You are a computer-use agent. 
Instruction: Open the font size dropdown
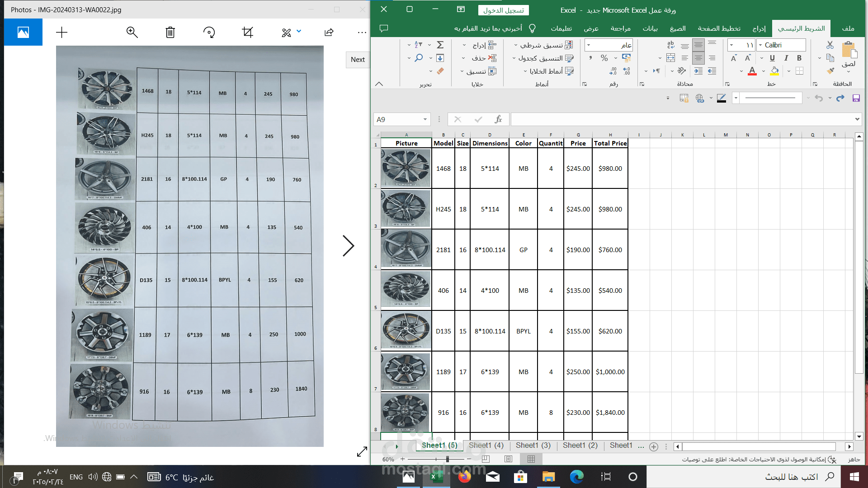click(x=731, y=45)
